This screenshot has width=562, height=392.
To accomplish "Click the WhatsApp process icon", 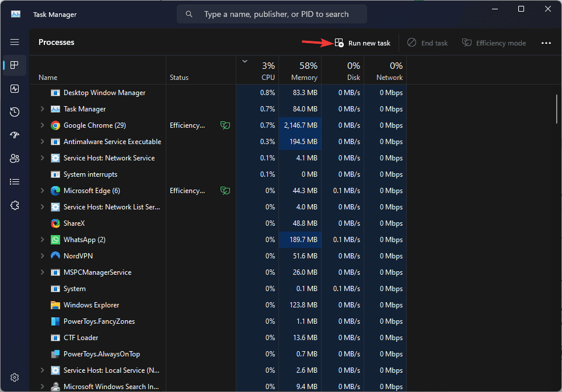I will [x=55, y=240].
